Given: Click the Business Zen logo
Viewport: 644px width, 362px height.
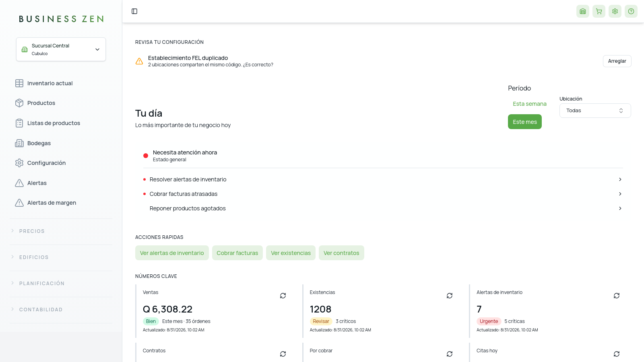Looking at the screenshot, I should (x=61, y=19).
